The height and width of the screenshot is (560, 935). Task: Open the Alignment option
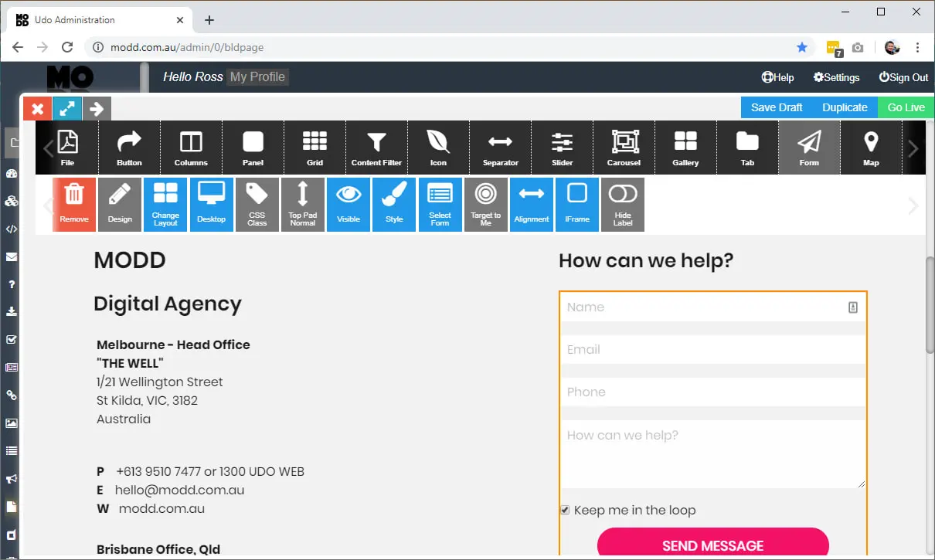tap(532, 205)
